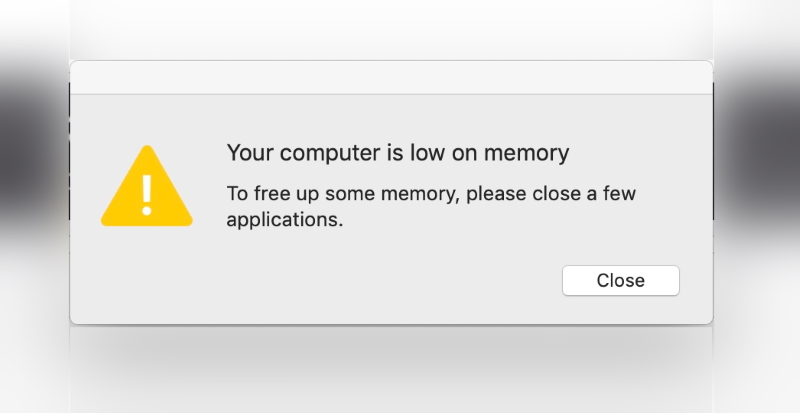Click the yellow warning triangle icon
Screen dimensions: 800x413
pos(146,189)
